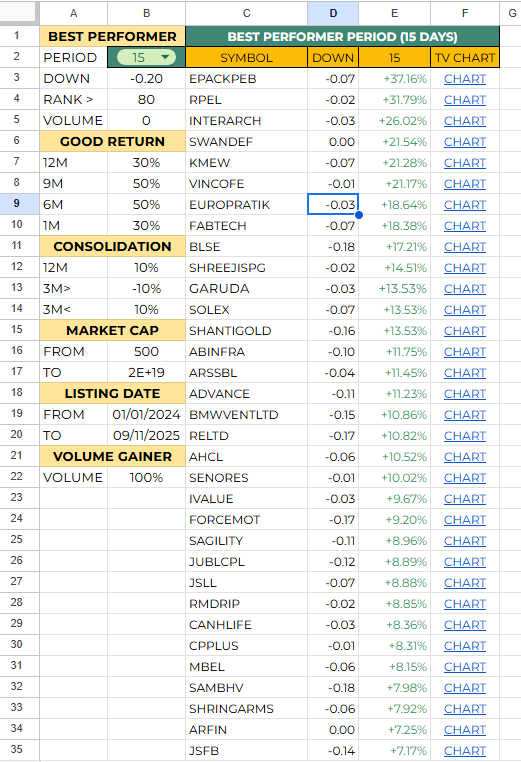Click the DOWN value -0.20 cell

pyautogui.click(x=146, y=79)
